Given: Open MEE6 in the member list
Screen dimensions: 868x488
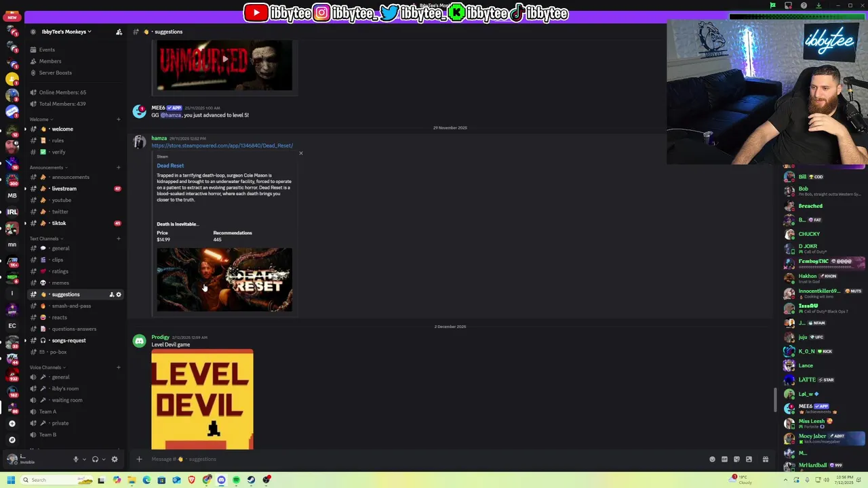Looking at the screenshot, I should pos(825,408).
